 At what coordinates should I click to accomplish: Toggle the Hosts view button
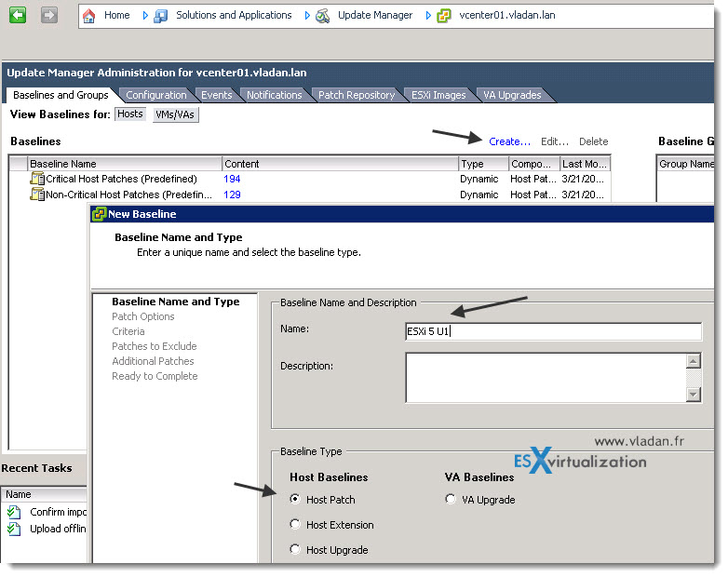pyautogui.click(x=130, y=114)
